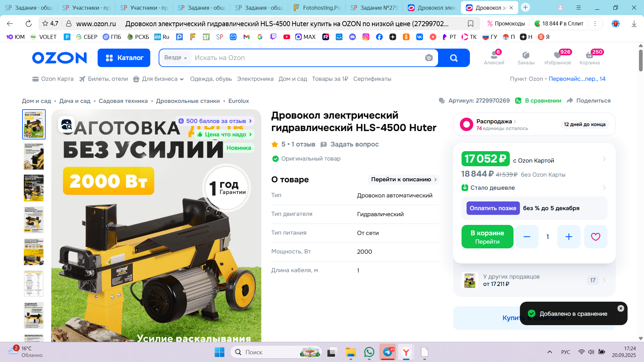644x362 pixels.
Task: Click the blue magnifier search button
Action: (453, 58)
